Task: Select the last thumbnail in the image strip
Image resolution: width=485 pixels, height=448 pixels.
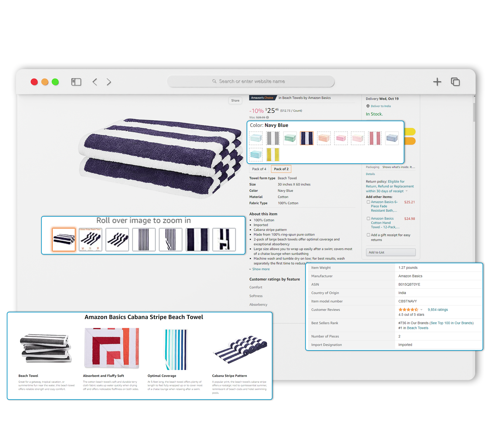Action: click(224, 240)
